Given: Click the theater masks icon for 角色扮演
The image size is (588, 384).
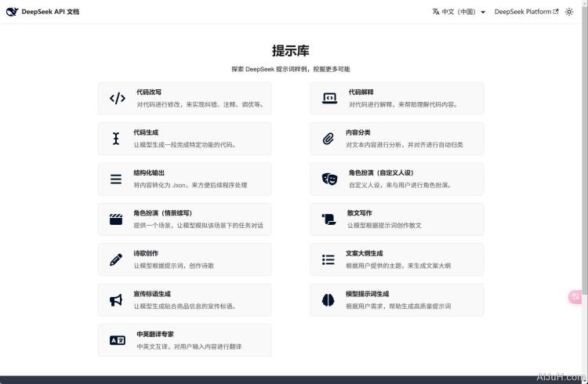Looking at the screenshot, I should [329, 179].
